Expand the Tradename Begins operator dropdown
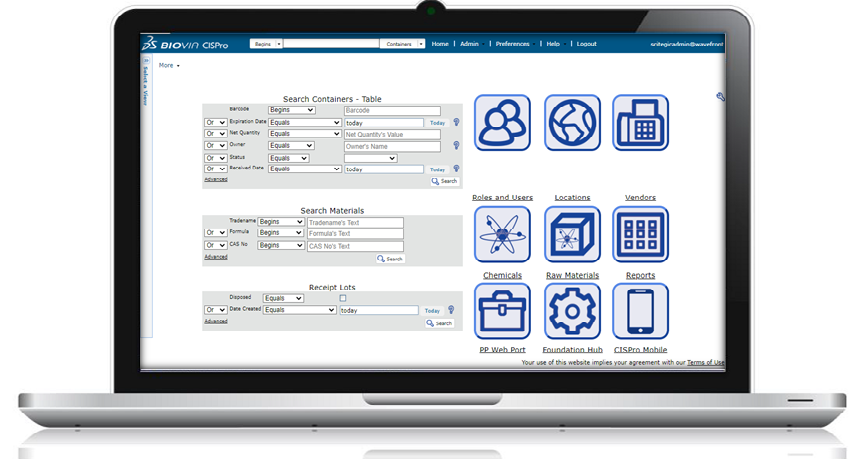 (x=281, y=222)
